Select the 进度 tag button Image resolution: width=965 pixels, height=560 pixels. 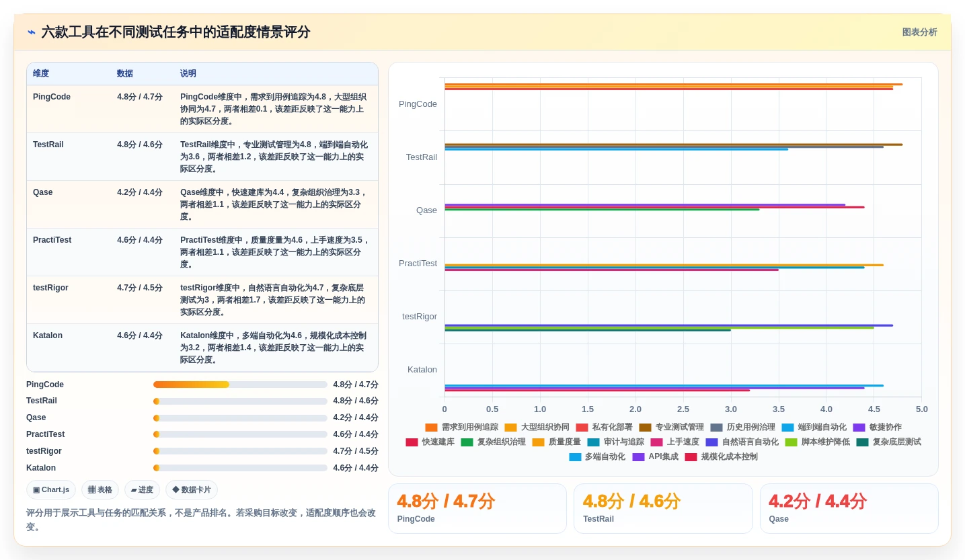(142, 490)
